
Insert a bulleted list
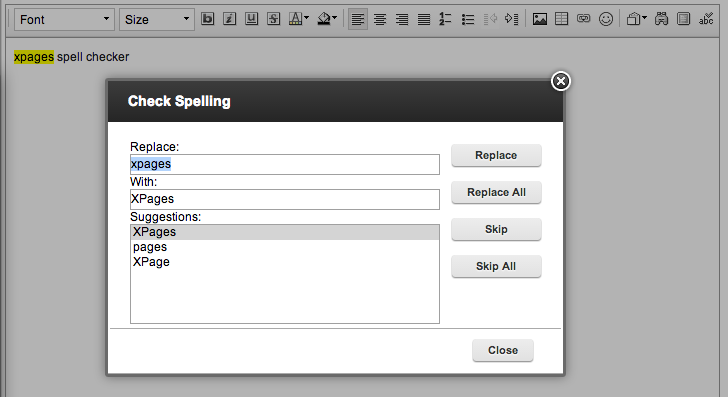click(468, 19)
